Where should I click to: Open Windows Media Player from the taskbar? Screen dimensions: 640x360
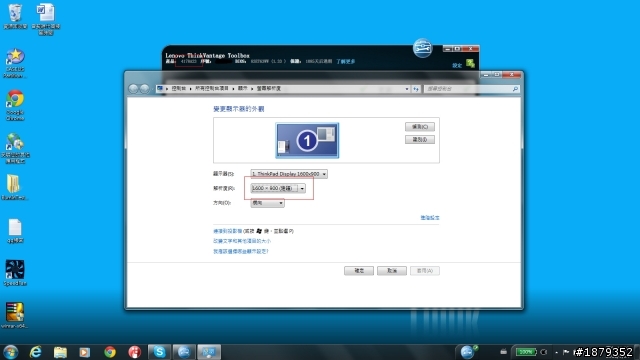click(x=84, y=352)
